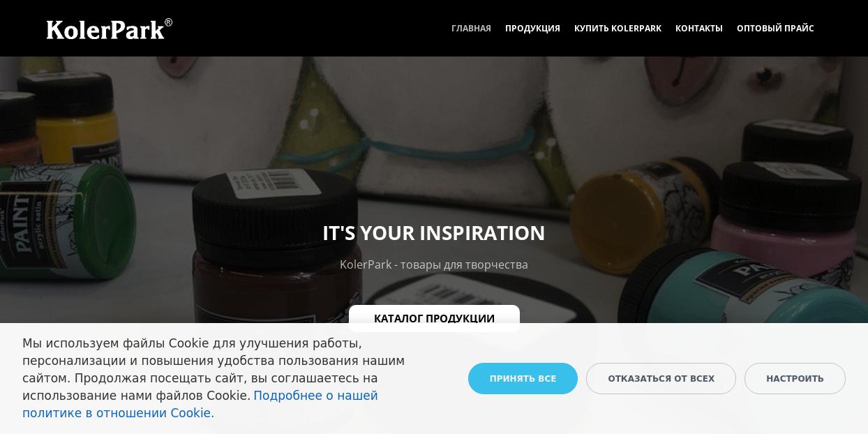
Task: Decline cookies via Отказаться от всех
Action: pos(661,378)
